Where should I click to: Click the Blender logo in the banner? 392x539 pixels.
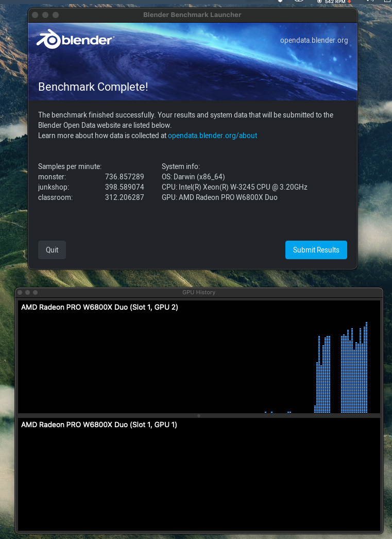[75, 39]
